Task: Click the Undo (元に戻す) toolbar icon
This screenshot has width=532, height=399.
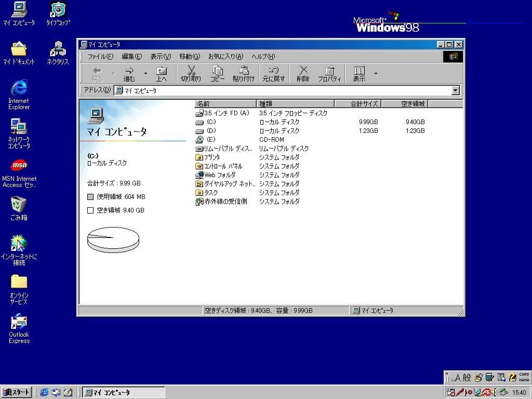Action: tap(273, 73)
